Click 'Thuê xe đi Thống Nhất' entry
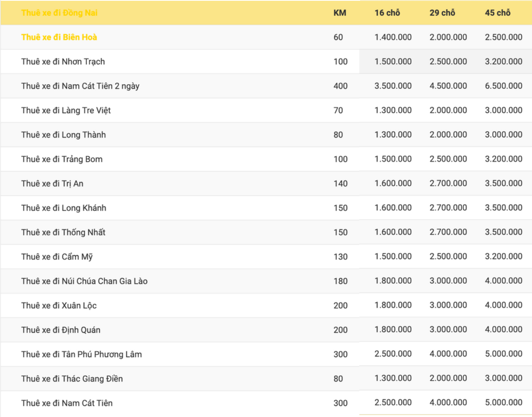 coord(63,232)
